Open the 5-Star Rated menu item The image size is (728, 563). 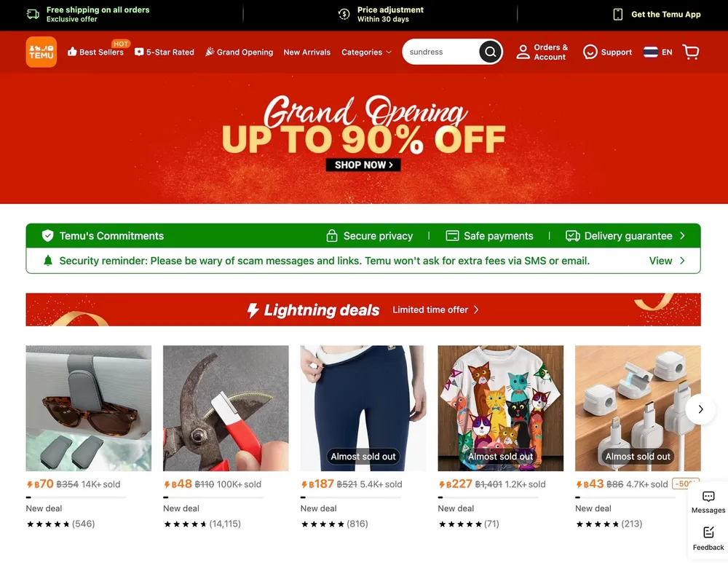click(x=165, y=52)
